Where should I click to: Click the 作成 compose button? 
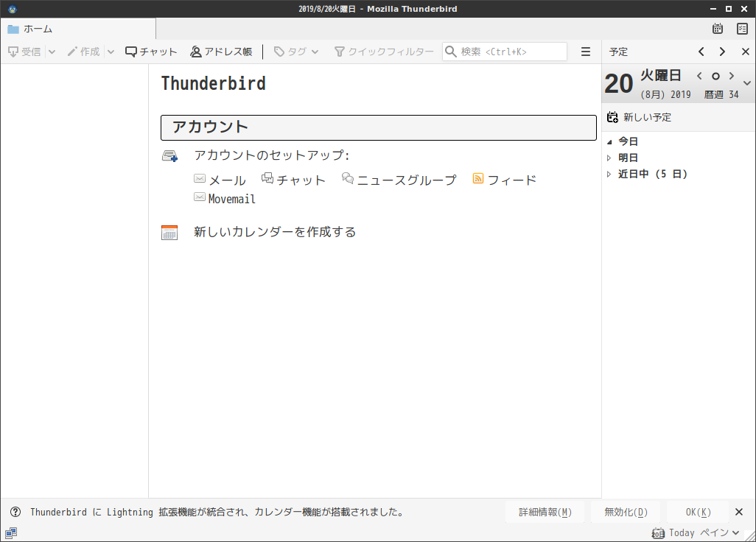(x=83, y=52)
